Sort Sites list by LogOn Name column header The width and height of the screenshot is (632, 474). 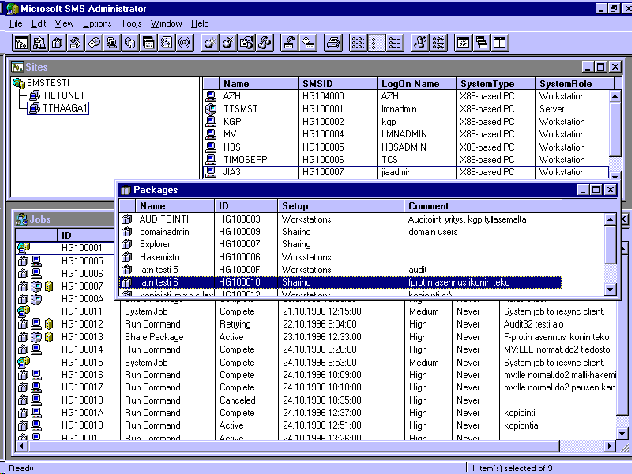417,83
